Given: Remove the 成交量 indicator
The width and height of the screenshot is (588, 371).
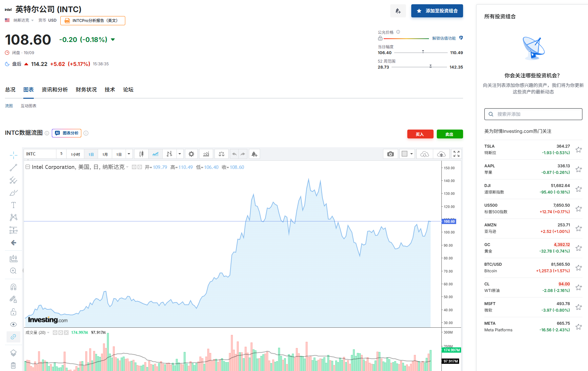Looking at the screenshot, I should (66, 333).
